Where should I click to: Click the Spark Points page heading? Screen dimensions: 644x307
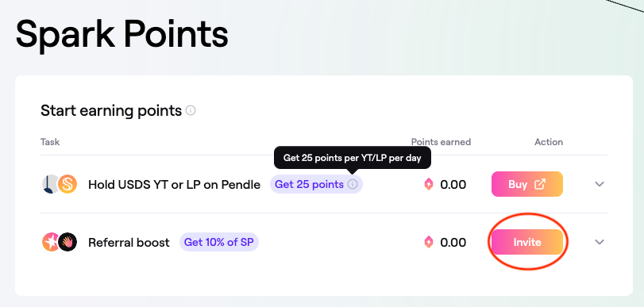point(121,33)
